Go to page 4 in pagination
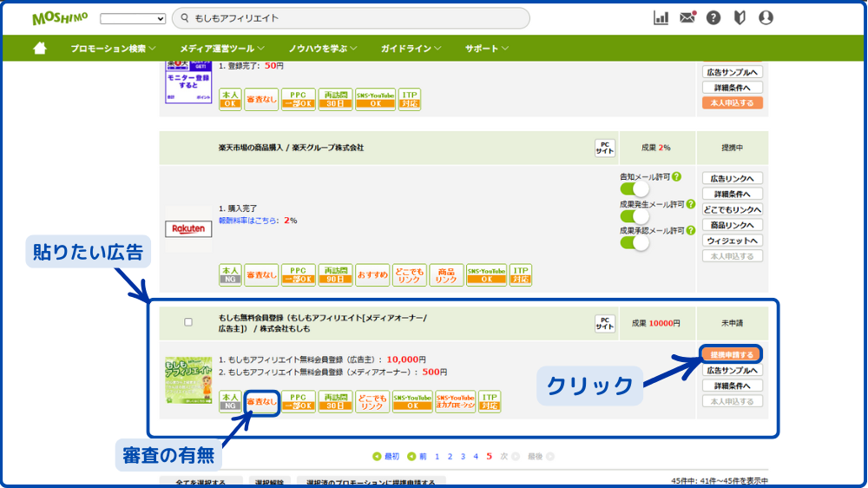Image resolution: width=868 pixels, height=488 pixels. [476, 456]
